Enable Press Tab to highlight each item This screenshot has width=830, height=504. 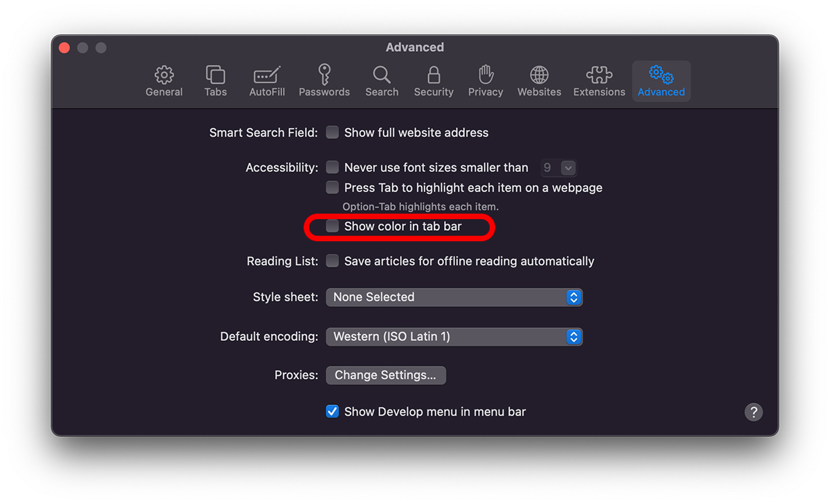tap(333, 187)
